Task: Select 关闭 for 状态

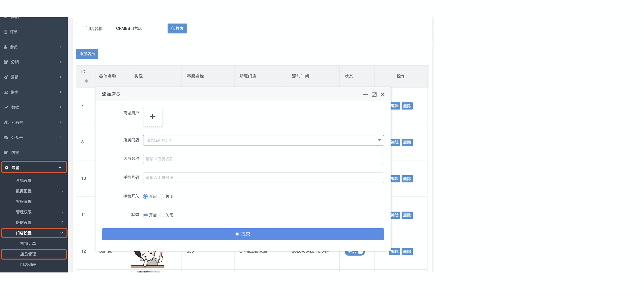Action: point(162,215)
